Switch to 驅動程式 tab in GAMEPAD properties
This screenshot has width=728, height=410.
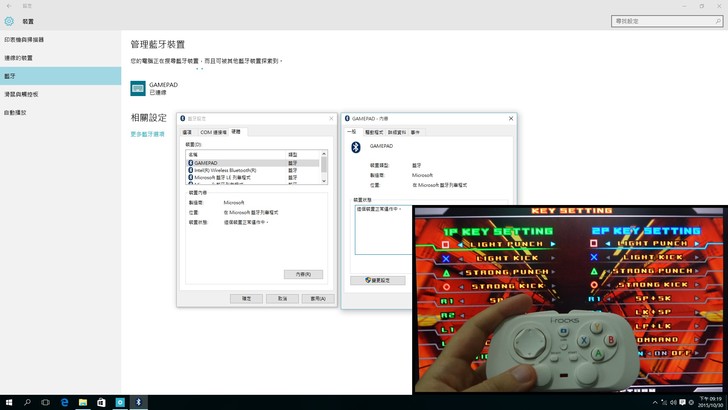(374, 131)
